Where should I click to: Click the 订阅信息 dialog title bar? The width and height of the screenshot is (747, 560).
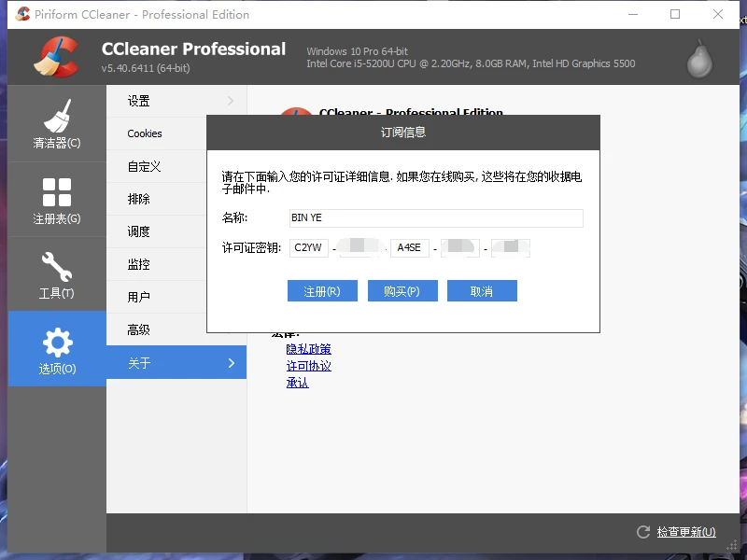[403, 133]
